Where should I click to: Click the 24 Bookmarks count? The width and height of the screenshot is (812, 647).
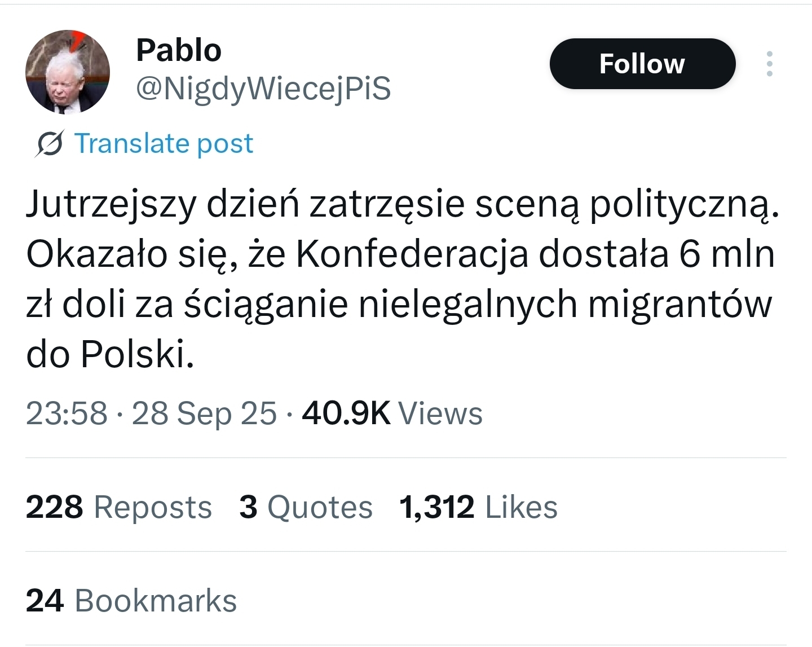[x=131, y=600]
